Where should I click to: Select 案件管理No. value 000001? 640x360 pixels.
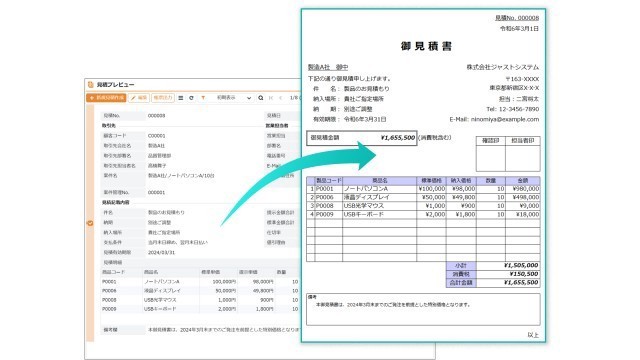(156, 192)
